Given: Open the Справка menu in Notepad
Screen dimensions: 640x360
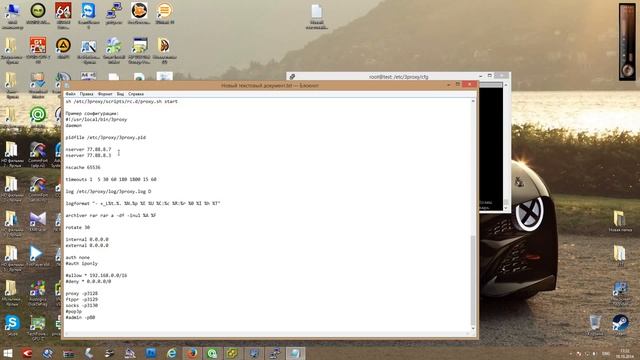Looking at the screenshot, I should coord(136,94).
